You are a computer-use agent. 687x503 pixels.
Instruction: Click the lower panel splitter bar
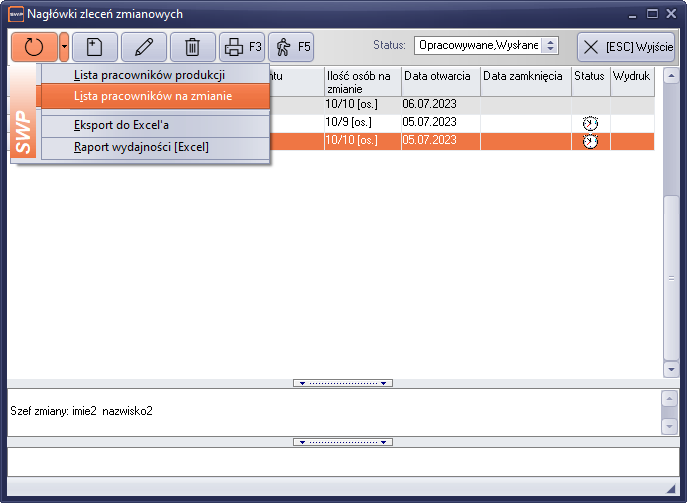pos(343,441)
